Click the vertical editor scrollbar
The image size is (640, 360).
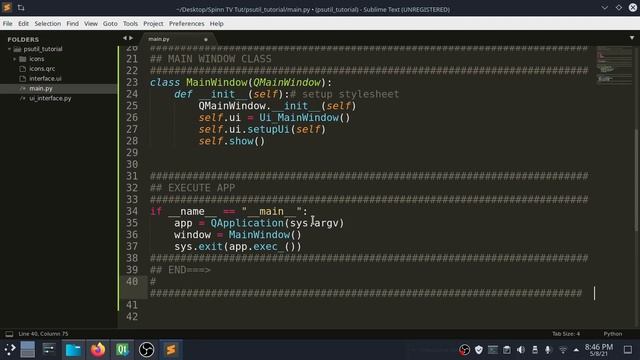(x=636, y=180)
